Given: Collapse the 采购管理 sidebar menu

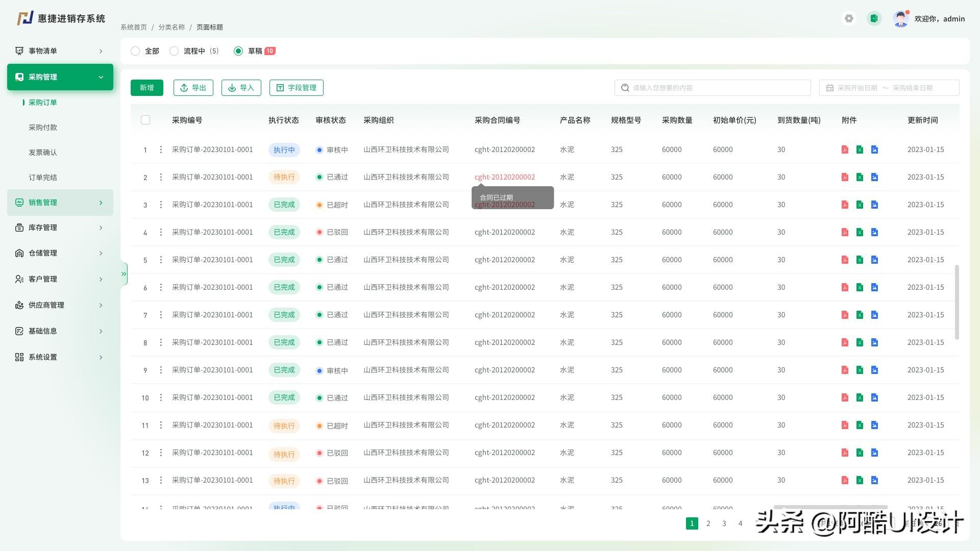Looking at the screenshot, I should tap(60, 77).
